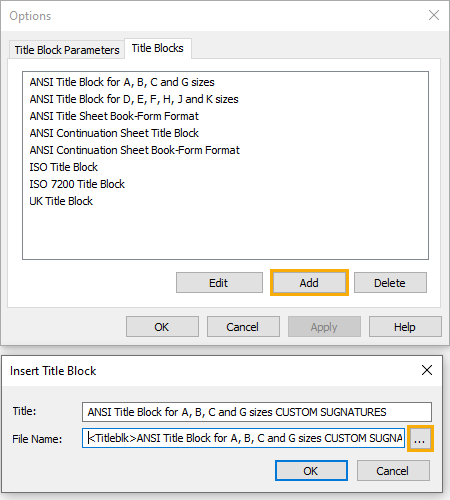Select ANSI Continuation Sheet Book-Form Format

point(135,150)
